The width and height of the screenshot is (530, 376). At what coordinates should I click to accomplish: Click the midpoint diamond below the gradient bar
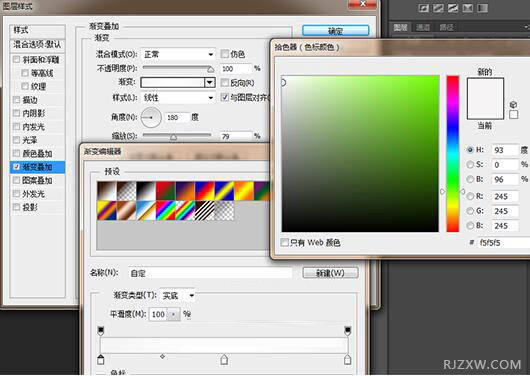click(163, 356)
